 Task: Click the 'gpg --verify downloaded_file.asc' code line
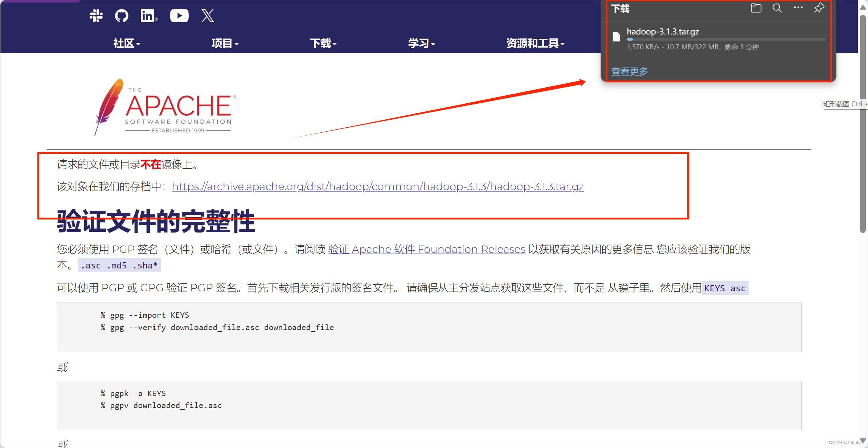217,327
